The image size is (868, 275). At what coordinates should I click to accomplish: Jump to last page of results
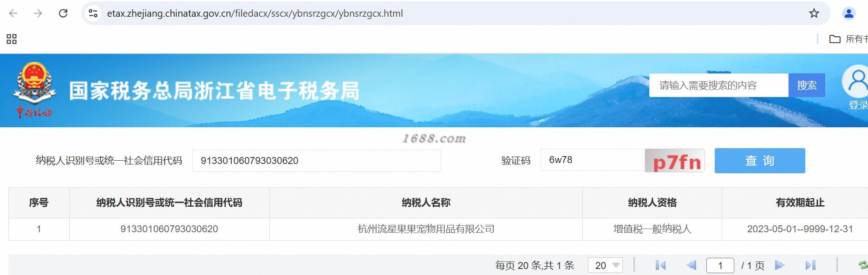(810, 265)
